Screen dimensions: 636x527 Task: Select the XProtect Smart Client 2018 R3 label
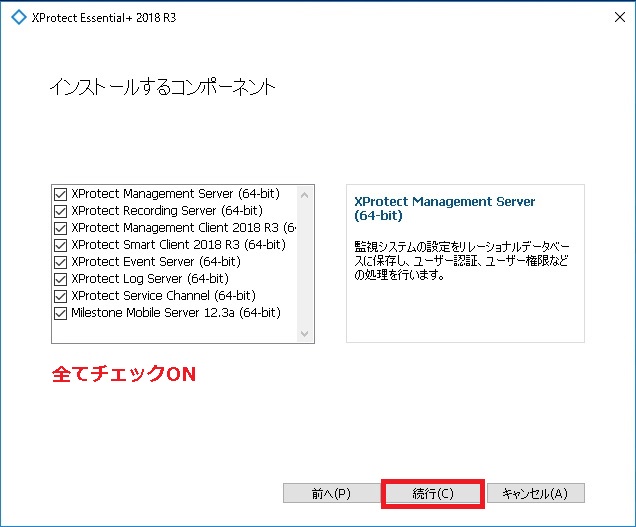pyautogui.click(x=178, y=245)
